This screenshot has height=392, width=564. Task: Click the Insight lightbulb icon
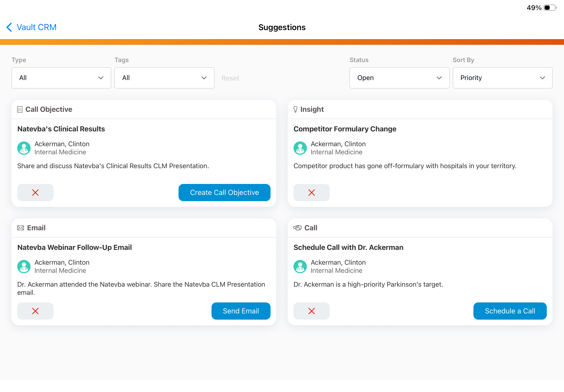(x=295, y=109)
